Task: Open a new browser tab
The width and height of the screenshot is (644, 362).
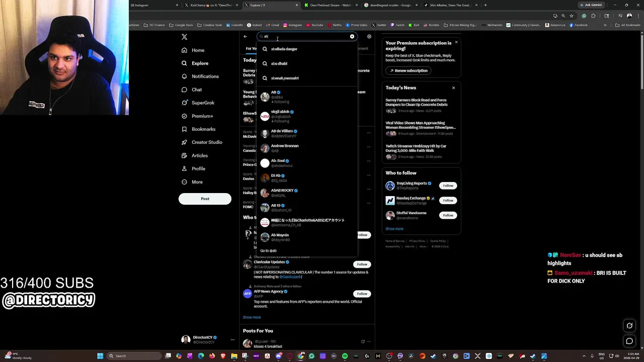Action: click(485, 5)
